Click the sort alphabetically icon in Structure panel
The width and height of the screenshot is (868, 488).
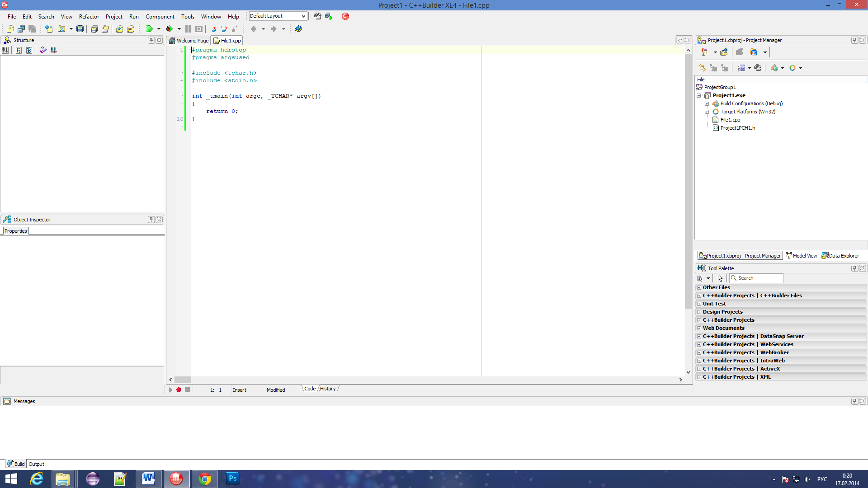[5, 50]
